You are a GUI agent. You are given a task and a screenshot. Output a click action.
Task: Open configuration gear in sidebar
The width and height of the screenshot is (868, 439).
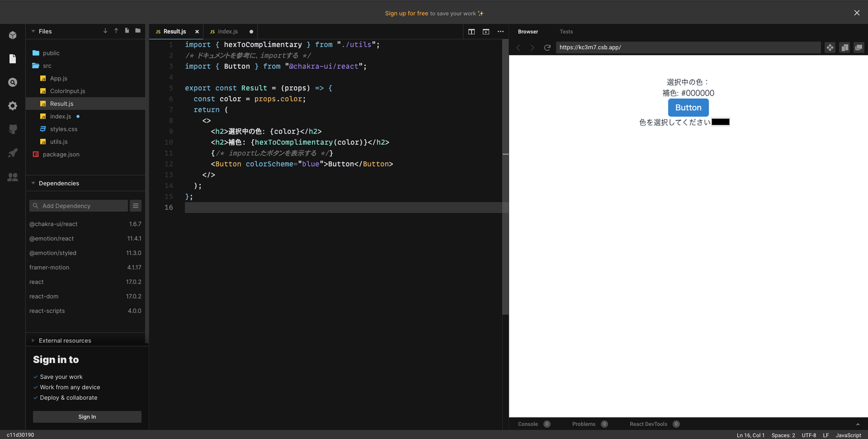(x=12, y=106)
